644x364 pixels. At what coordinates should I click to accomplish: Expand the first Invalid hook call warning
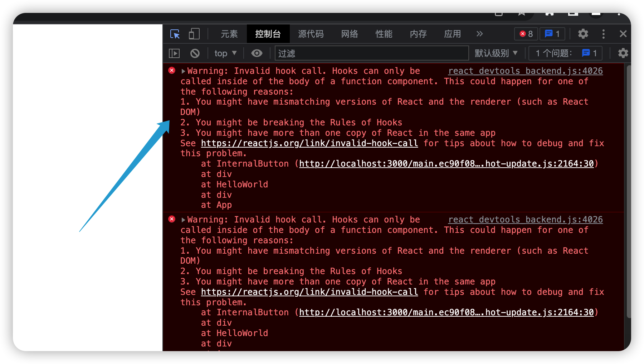point(183,71)
